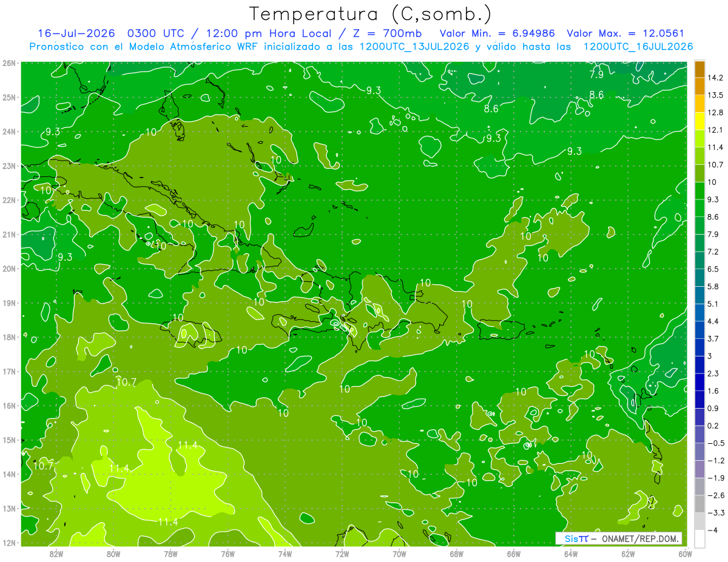Pick the blue swatch between 3 and 2.3
The width and height of the screenshot is (728, 562).
click(699, 364)
